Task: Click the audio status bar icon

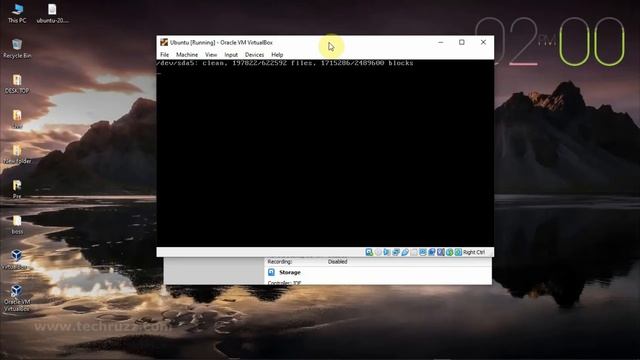Action: click(387, 252)
